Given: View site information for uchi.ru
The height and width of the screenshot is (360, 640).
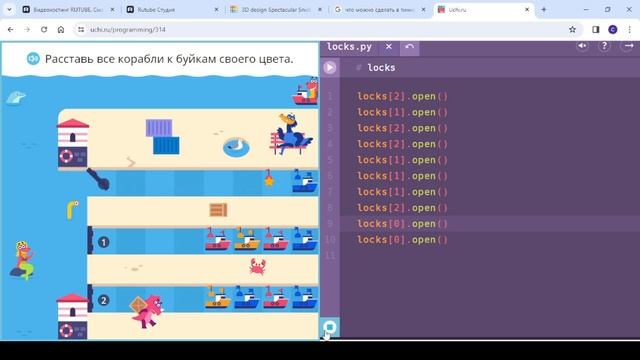Looking at the screenshot, I should pos(81,29).
